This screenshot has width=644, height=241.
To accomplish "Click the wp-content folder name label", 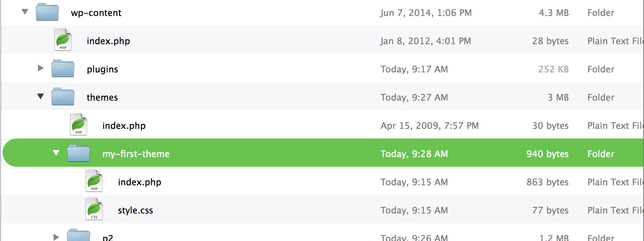I will coord(97,12).
